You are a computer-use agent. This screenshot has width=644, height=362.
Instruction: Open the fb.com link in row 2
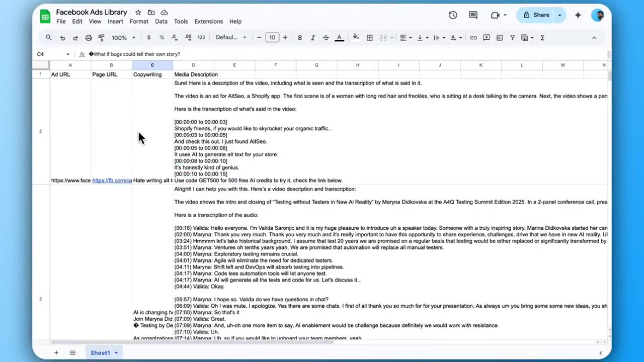click(112, 180)
